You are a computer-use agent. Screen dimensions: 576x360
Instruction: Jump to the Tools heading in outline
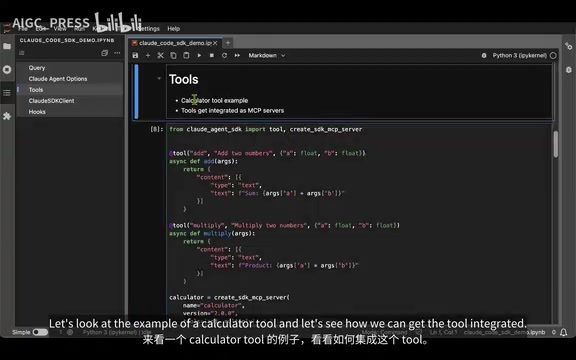(36, 90)
